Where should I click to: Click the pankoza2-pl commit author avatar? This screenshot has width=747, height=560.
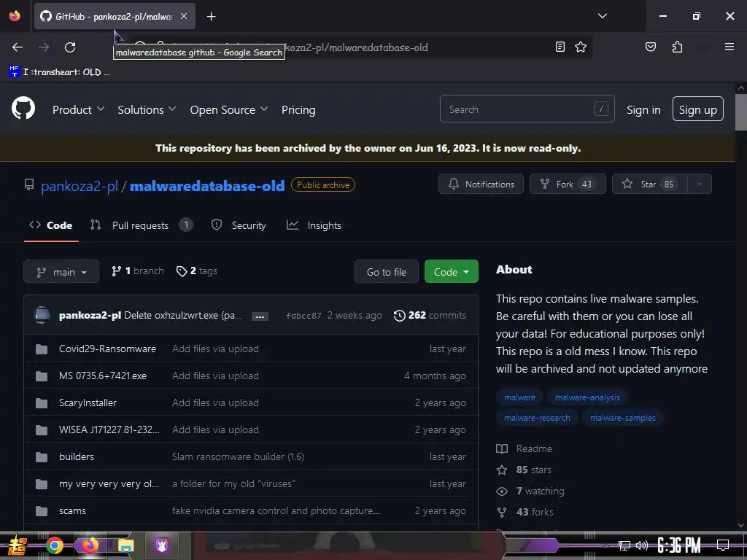[42, 315]
